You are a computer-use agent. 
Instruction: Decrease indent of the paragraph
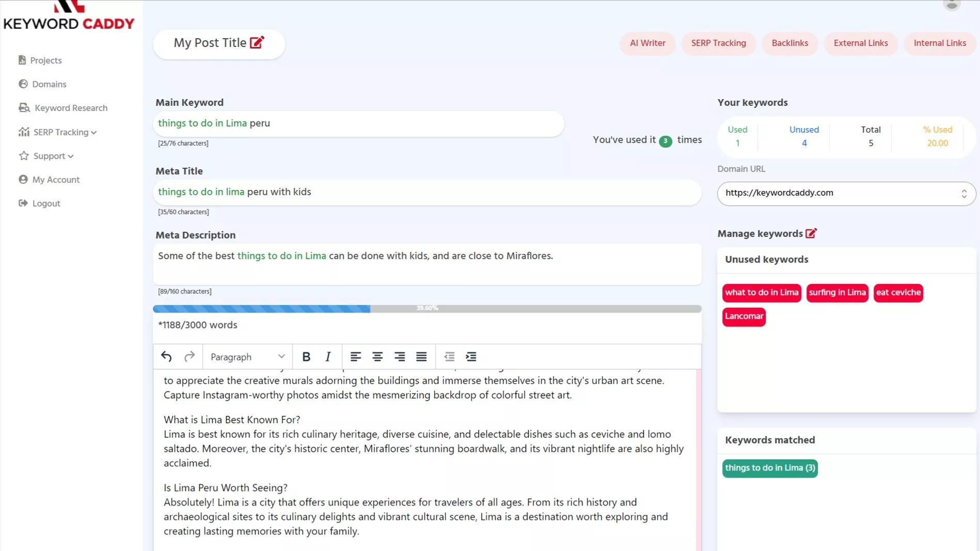[x=449, y=356]
